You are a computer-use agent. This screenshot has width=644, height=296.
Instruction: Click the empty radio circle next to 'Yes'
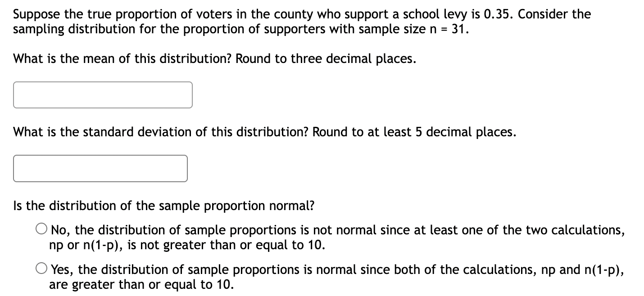[x=41, y=269]
